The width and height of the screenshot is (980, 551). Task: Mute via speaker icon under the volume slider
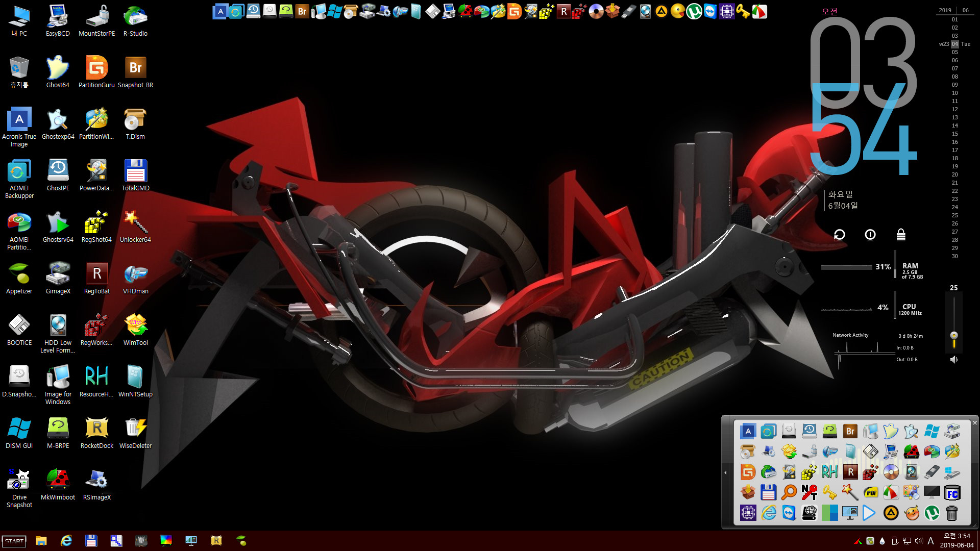click(x=953, y=360)
